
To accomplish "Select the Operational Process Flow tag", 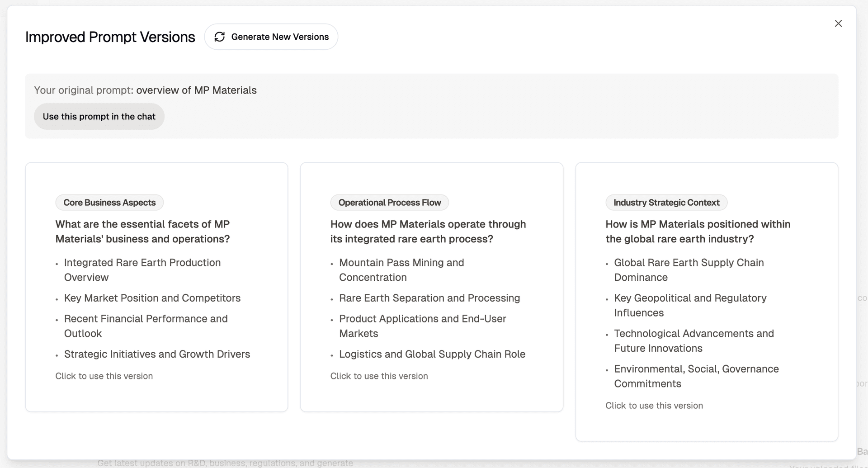I will (390, 203).
